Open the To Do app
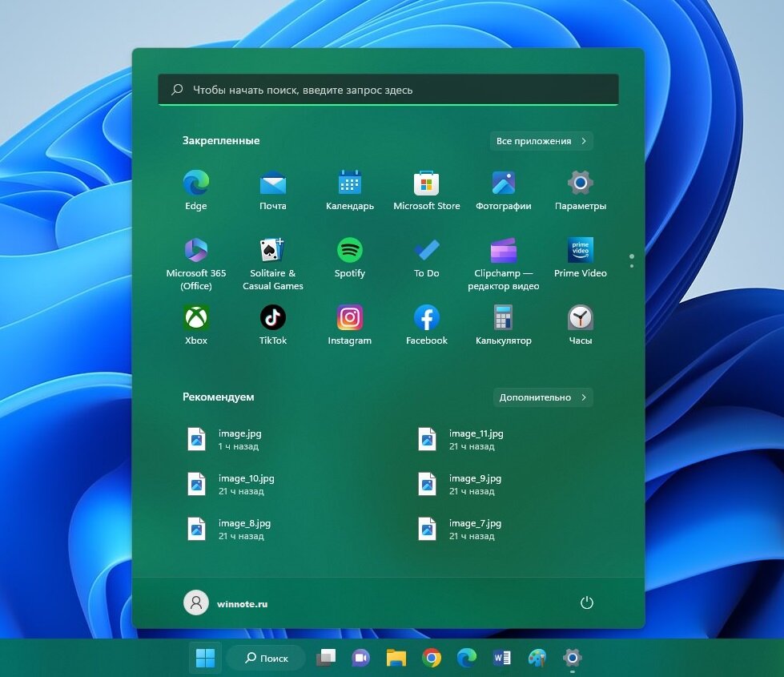 [x=427, y=258]
